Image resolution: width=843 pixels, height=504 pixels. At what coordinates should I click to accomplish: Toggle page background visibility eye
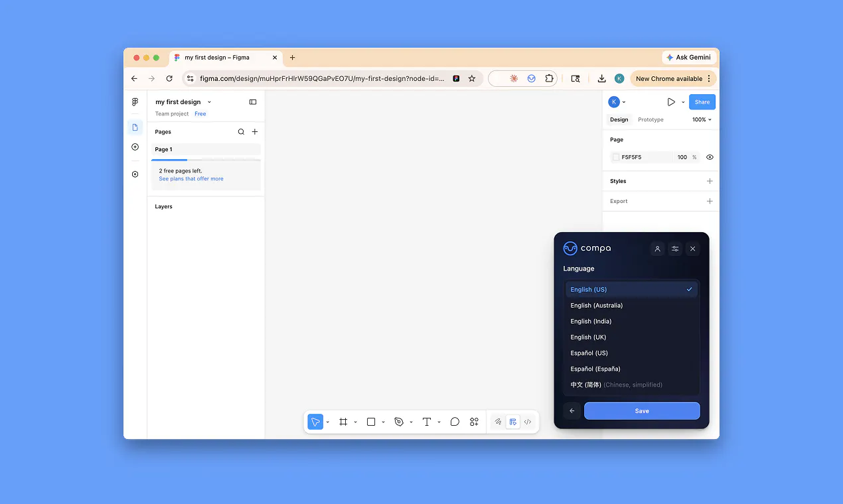(x=710, y=157)
